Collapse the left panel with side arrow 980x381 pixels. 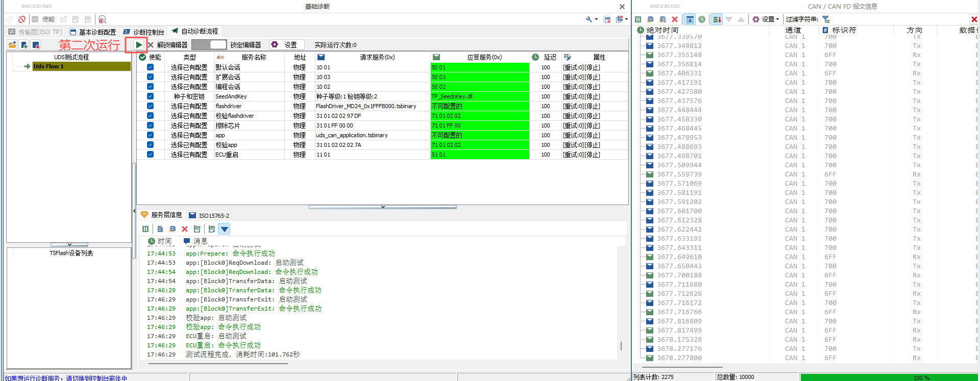click(x=134, y=211)
